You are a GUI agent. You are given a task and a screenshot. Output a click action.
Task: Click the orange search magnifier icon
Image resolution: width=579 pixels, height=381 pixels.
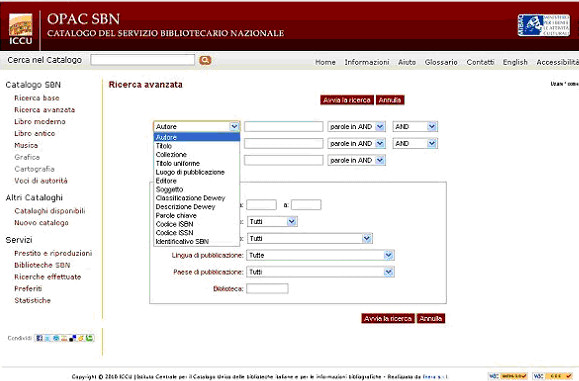[205, 60]
